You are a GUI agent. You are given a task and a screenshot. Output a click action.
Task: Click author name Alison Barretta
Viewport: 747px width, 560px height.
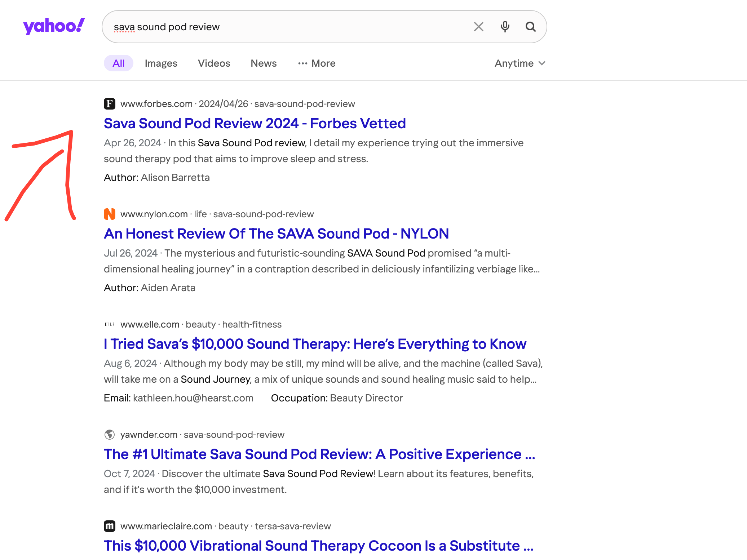[x=175, y=177]
